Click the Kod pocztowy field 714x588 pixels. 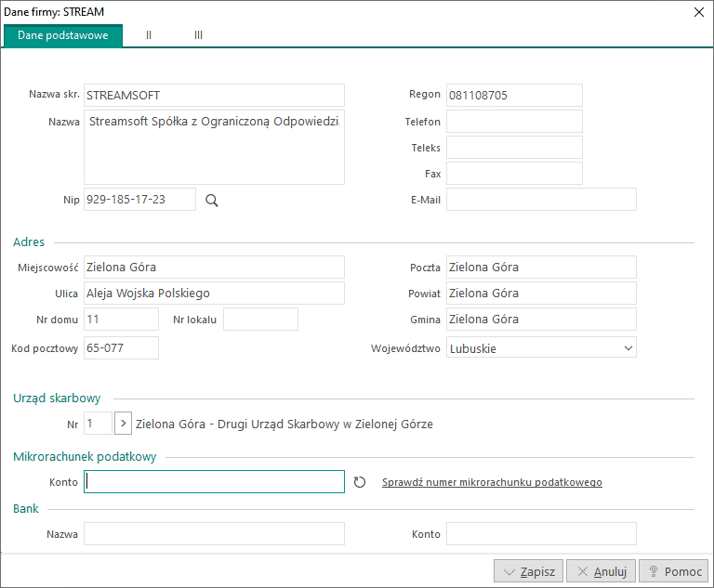pyautogui.click(x=121, y=347)
